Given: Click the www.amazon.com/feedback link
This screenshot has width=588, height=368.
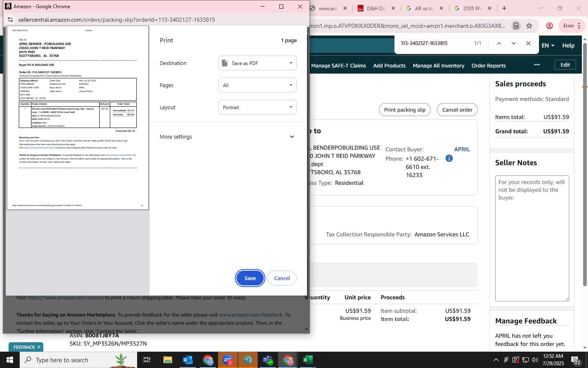Looking at the screenshot, I should [251, 315].
